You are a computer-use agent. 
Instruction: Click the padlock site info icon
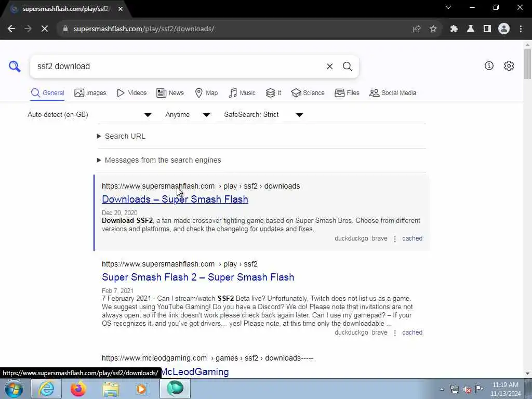tap(65, 29)
